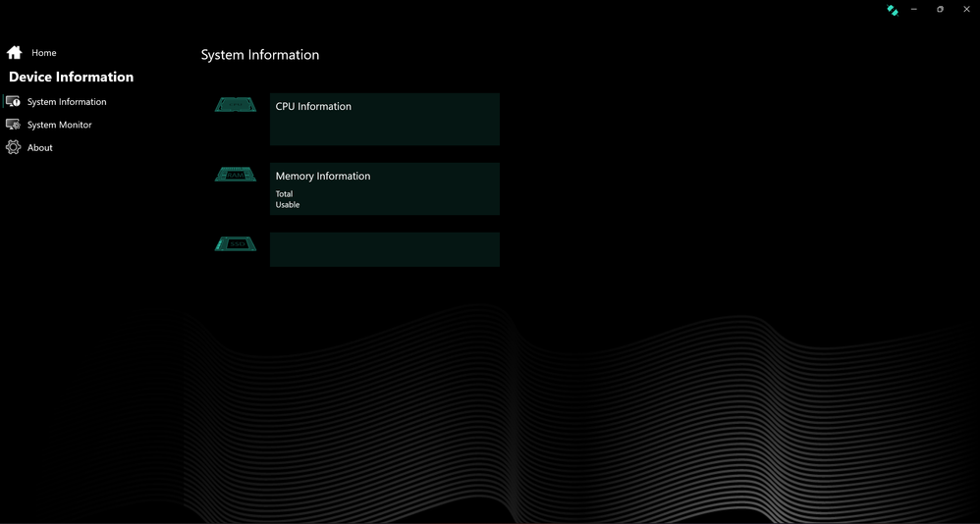The image size is (980, 524).
Task: Open the About menu label
Action: pos(40,148)
